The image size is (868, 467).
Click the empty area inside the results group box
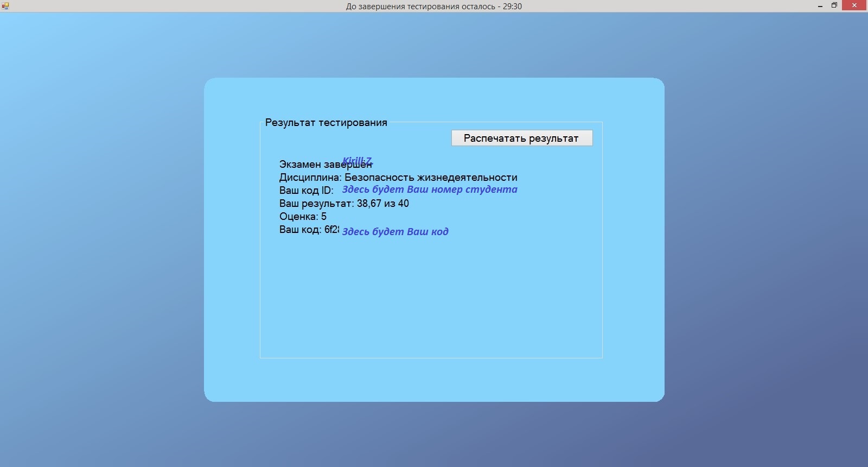tap(431, 299)
